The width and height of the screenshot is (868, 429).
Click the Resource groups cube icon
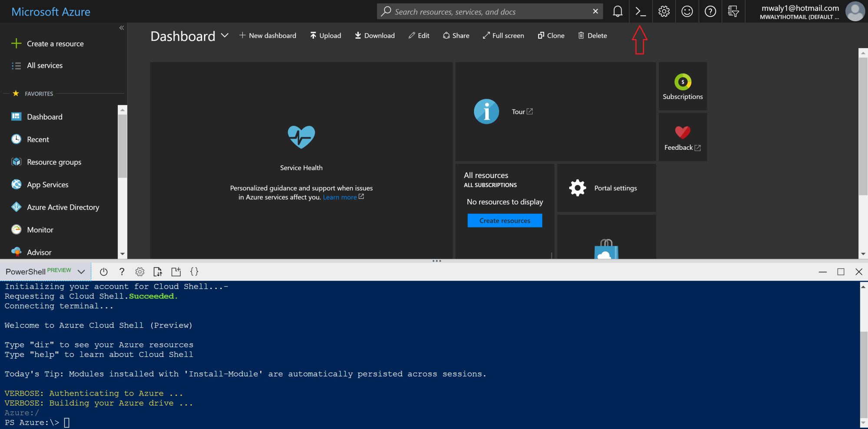(x=17, y=162)
